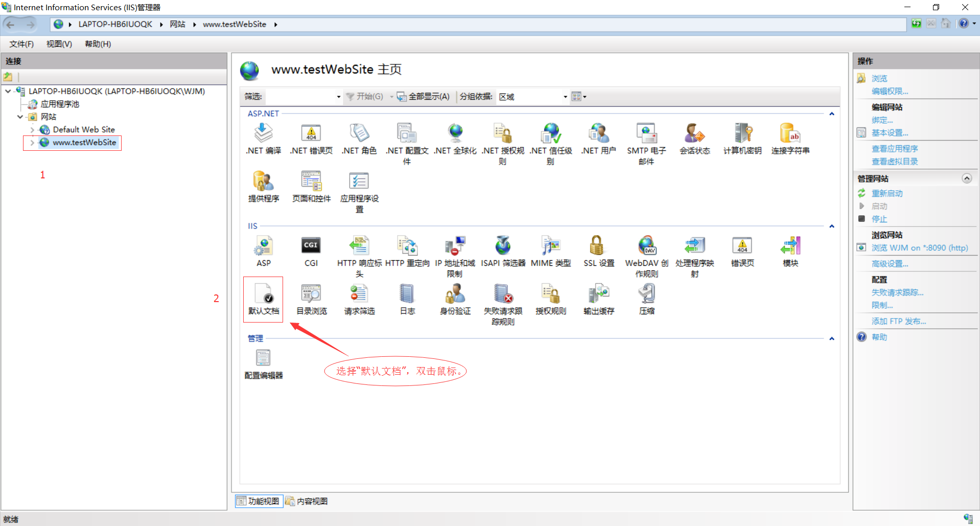打开"绑定..."链接
Image resolution: width=980 pixels, height=526 pixels.
tap(882, 120)
